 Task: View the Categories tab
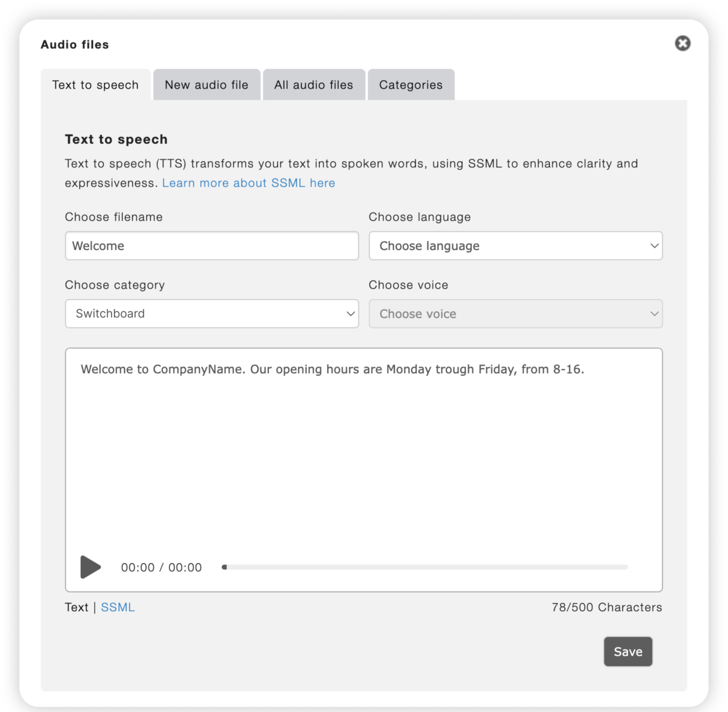(410, 85)
